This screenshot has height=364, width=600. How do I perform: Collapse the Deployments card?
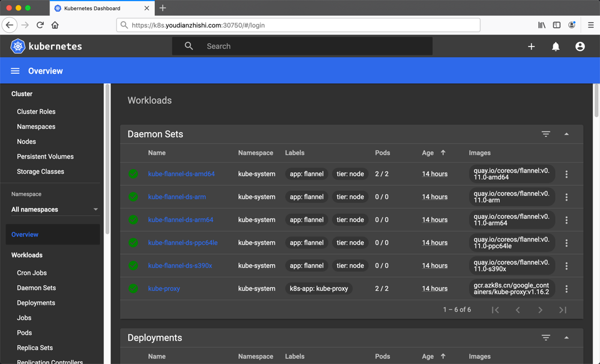tap(566, 337)
